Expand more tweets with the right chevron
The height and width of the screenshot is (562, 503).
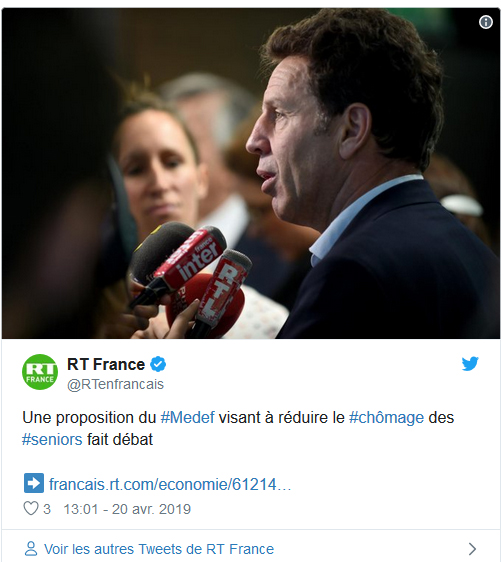473,549
